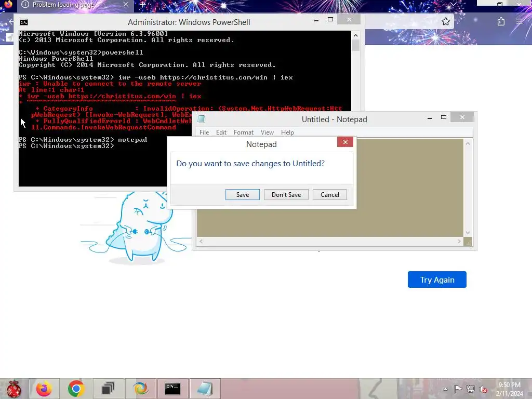Open the taskbar clock showing 9:50 PM
Viewport: 532px width, 399px height.
click(509, 389)
